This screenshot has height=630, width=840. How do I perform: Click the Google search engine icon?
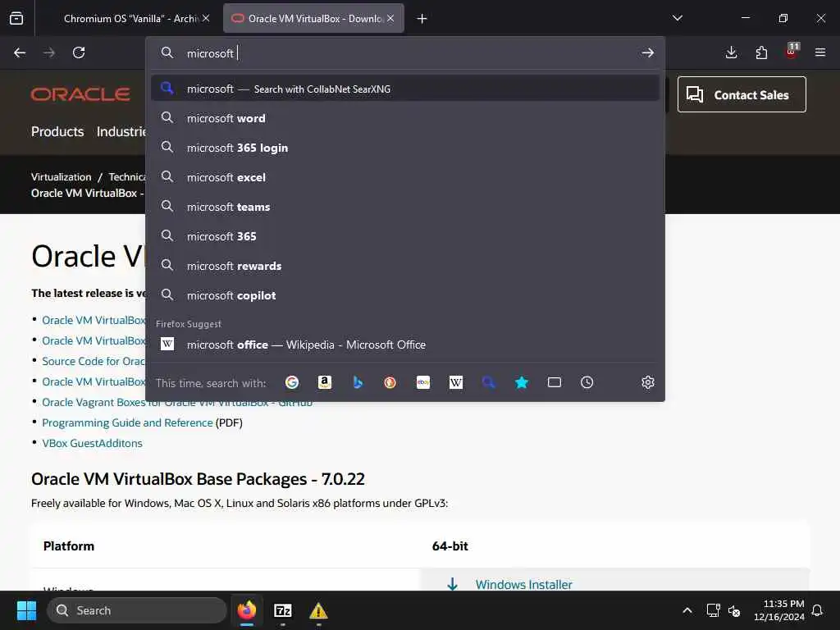click(x=292, y=382)
